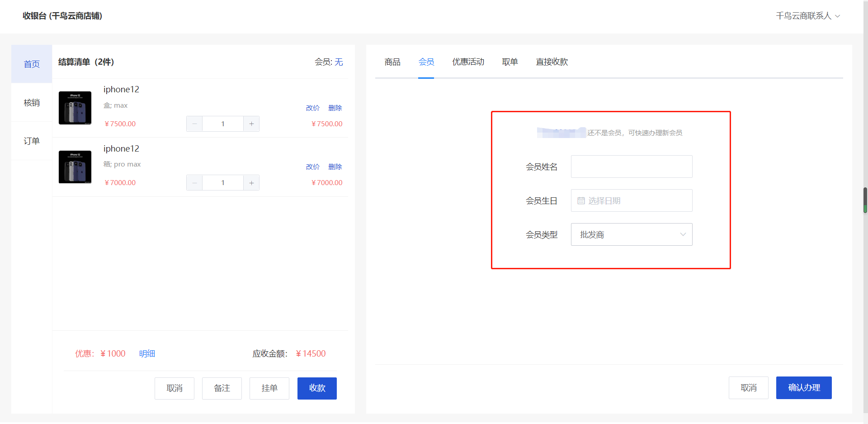Viewport: 868px width, 424px height.
Task: Go to the 直接收款 tab
Action: tap(552, 62)
